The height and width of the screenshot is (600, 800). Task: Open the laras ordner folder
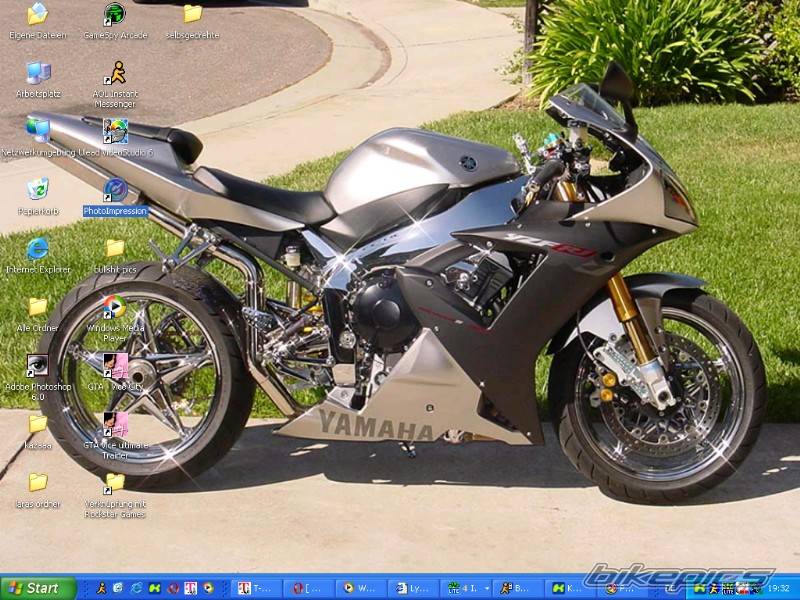tap(38, 490)
